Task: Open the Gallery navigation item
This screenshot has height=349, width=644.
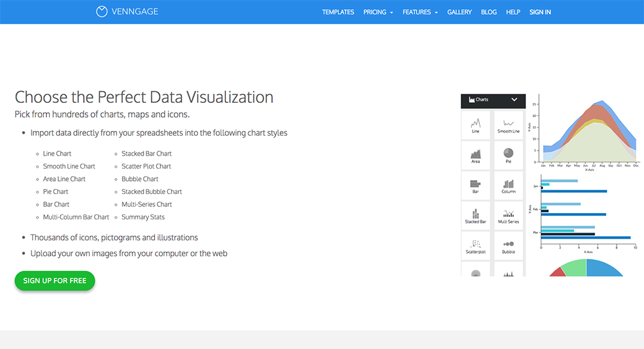Action: (459, 12)
